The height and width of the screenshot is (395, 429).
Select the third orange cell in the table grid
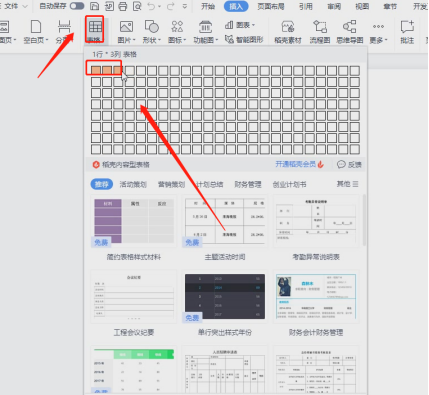118,70
